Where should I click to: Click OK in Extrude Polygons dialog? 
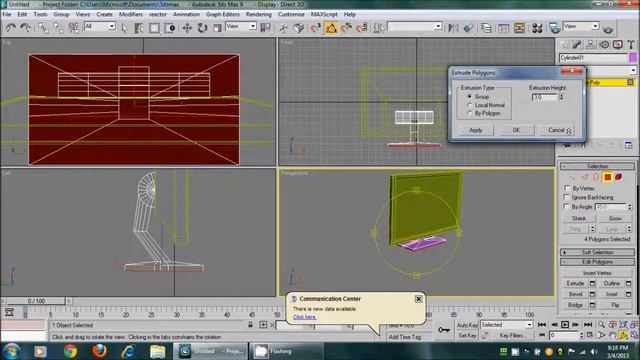pos(516,130)
